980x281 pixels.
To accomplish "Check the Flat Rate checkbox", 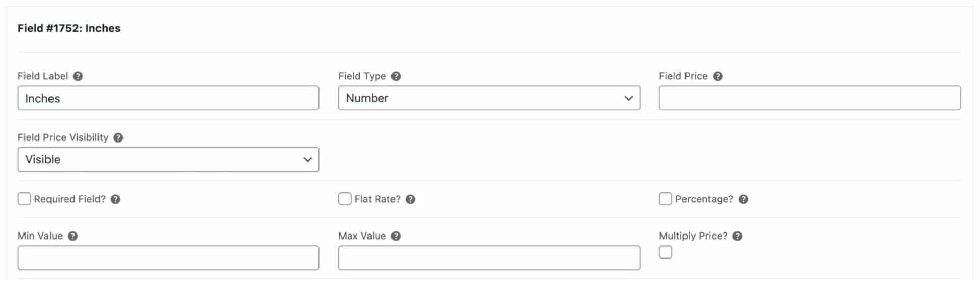I will click(345, 199).
